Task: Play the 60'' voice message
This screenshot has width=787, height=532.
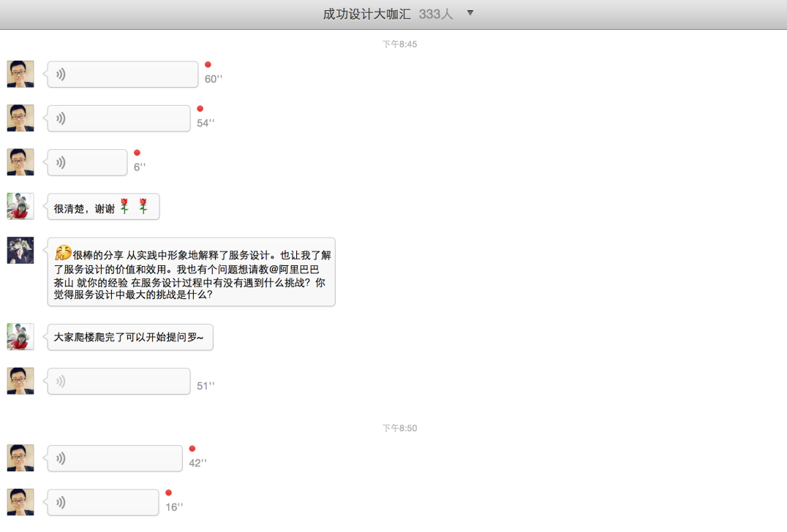Action: (122, 75)
